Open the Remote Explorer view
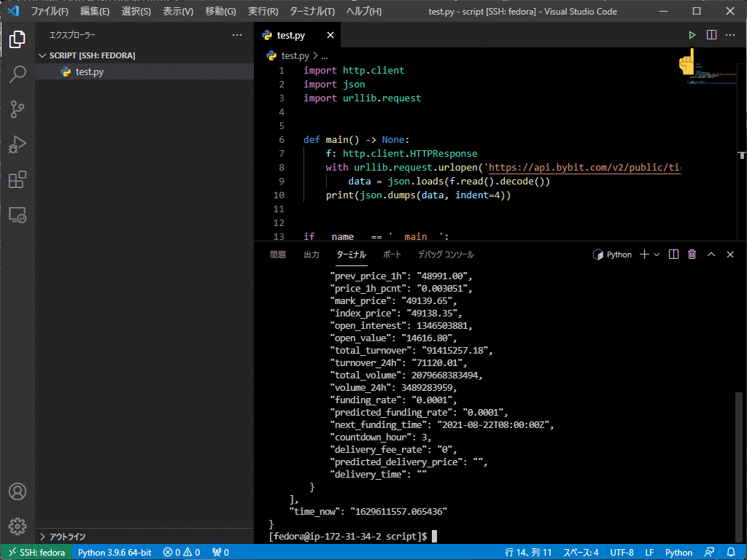 coord(18,215)
